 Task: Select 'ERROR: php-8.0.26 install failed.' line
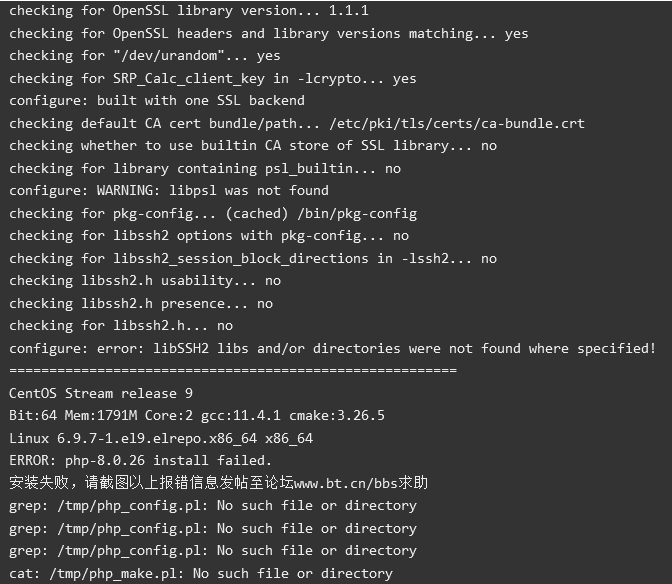(141, 461)
